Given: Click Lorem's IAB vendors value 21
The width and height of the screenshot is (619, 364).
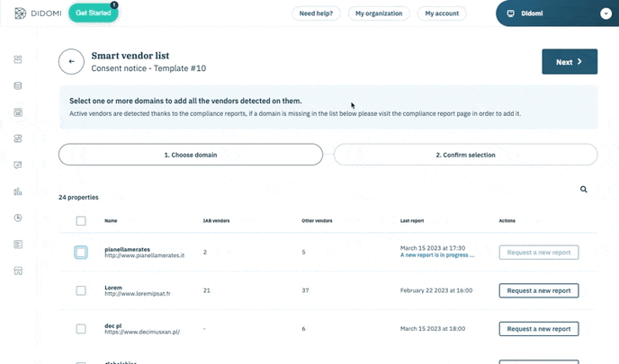Looking at the screenshot, I should tap(206, 290).
